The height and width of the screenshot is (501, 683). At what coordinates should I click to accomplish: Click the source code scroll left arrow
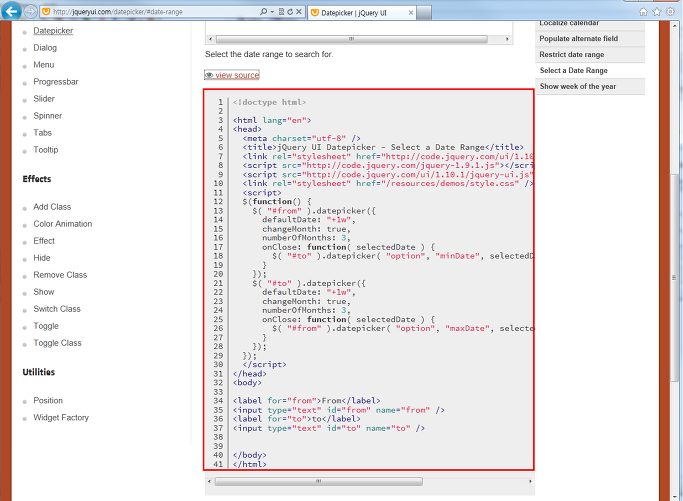[x=210, y=481]
